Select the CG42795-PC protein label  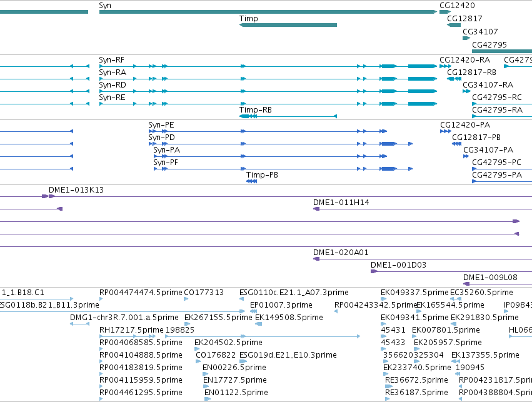[x=496, y=163]
